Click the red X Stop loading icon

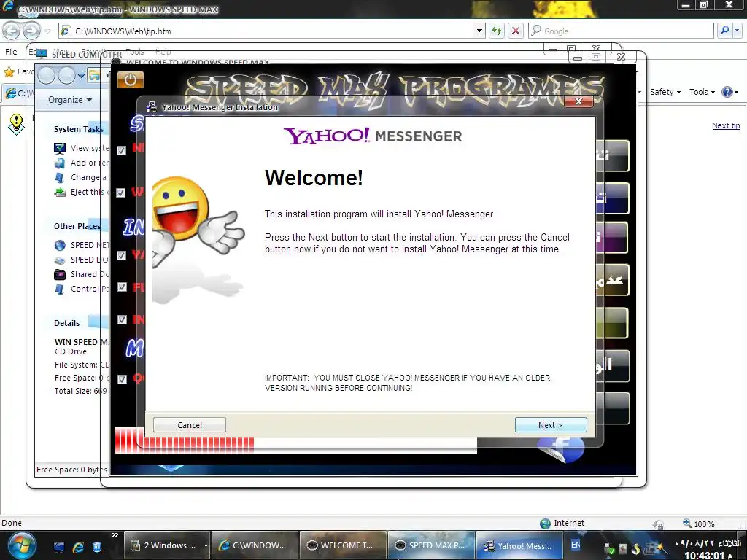[516, 31]
